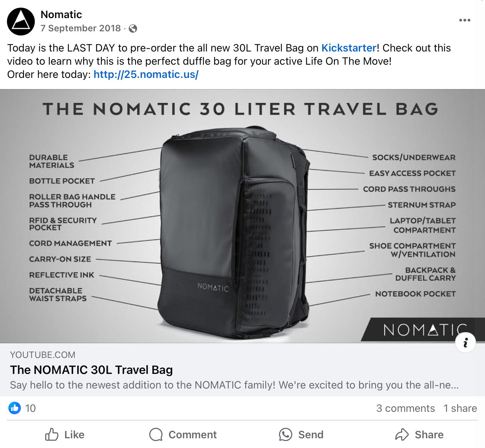Viewport: 485px width, 448px height.
Task: Click the reactions count showing 10
Action: [31, 408]
